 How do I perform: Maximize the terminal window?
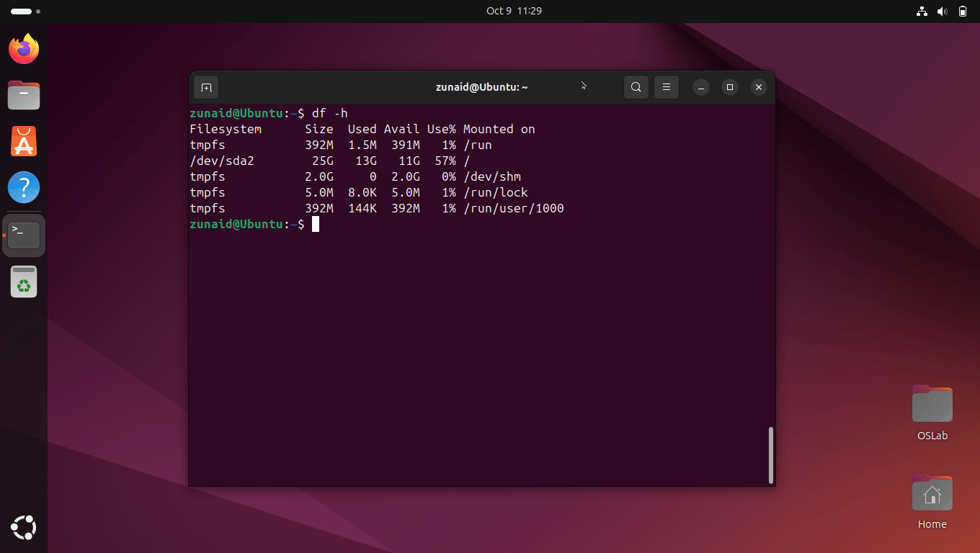click(729, 87)
